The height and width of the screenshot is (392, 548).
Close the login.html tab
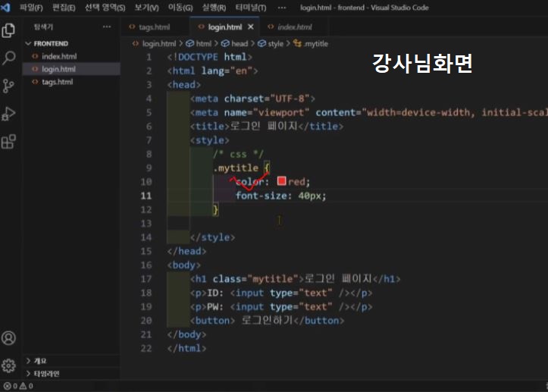(251, 27)
